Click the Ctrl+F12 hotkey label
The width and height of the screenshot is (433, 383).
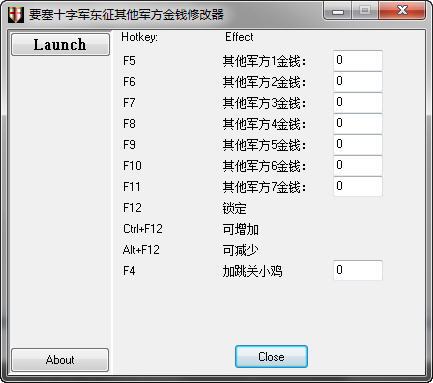pyautogui.click(x=143, y=229)
